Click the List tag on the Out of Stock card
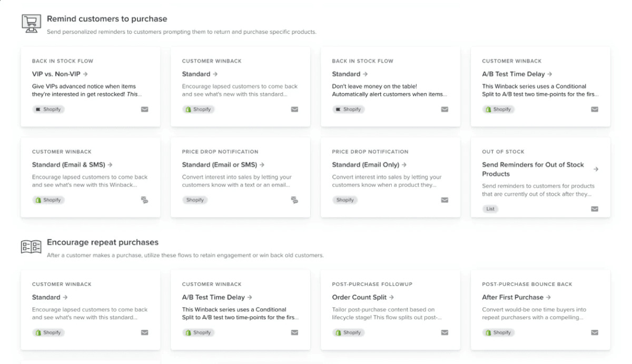Image resolution: width=632 pixels, height=364 pixels. [x=490, y=209]
